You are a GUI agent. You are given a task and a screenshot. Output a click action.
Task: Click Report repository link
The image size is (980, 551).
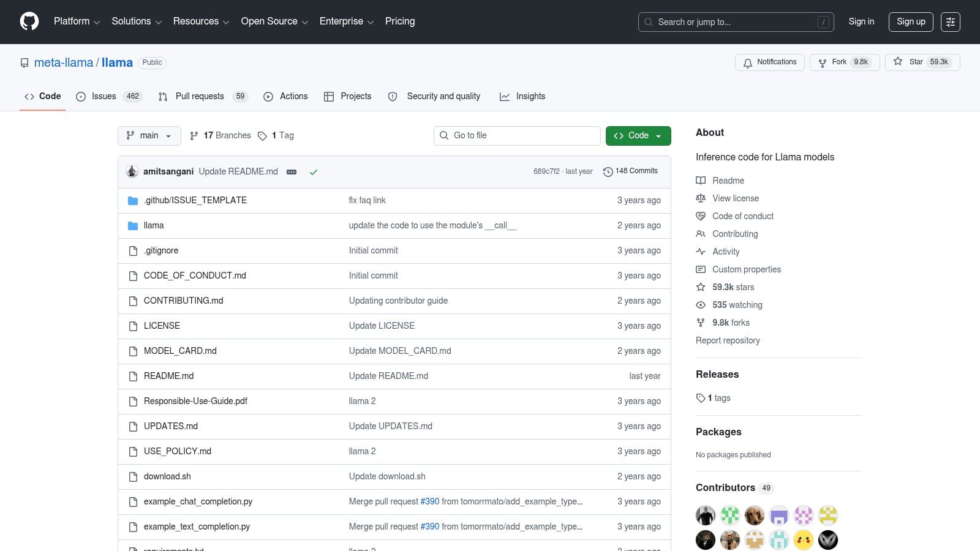coord(728,340)
